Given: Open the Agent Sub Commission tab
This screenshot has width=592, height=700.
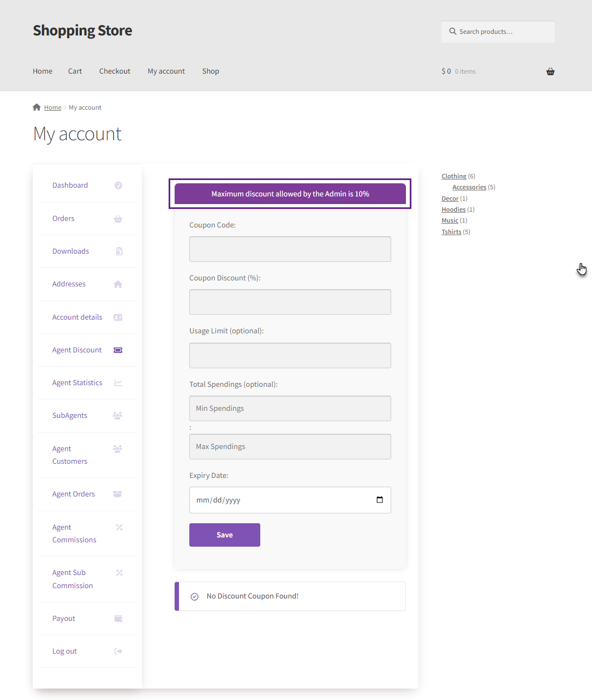Looking at the screenshot, I should pos(73,579).
